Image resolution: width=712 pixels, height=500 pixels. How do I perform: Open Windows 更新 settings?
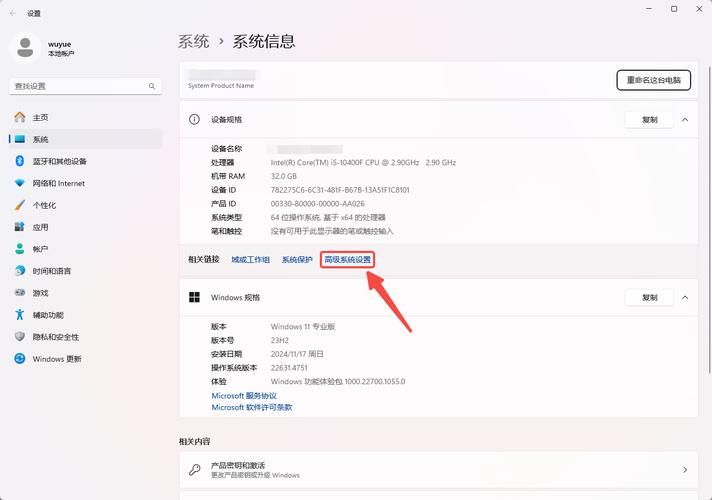(85, 358)
